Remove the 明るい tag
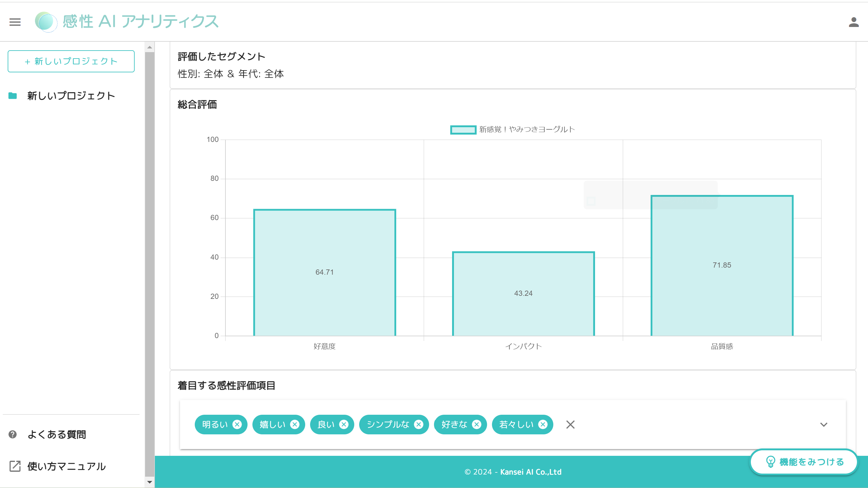 237,425
